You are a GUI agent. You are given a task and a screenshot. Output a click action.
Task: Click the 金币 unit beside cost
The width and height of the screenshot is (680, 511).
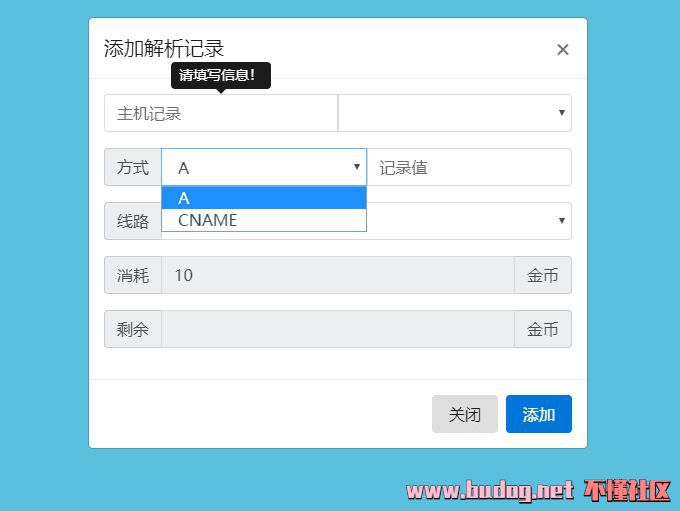click(x=543, y=275)
